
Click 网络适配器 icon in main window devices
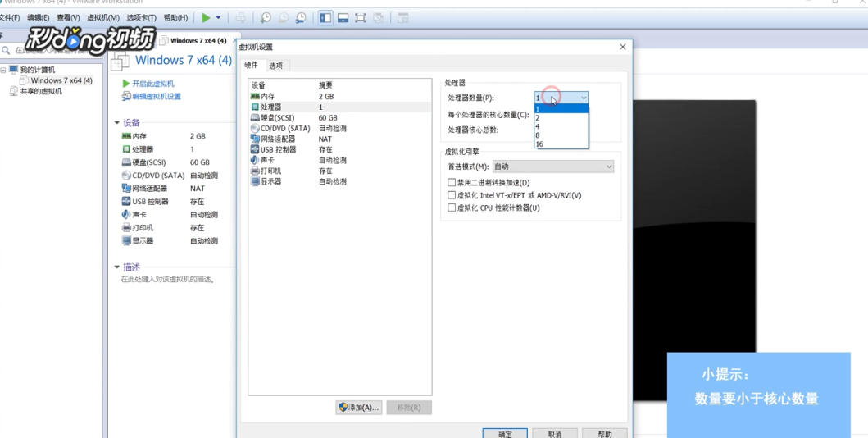pyautogui.click(x=126, y=189)
